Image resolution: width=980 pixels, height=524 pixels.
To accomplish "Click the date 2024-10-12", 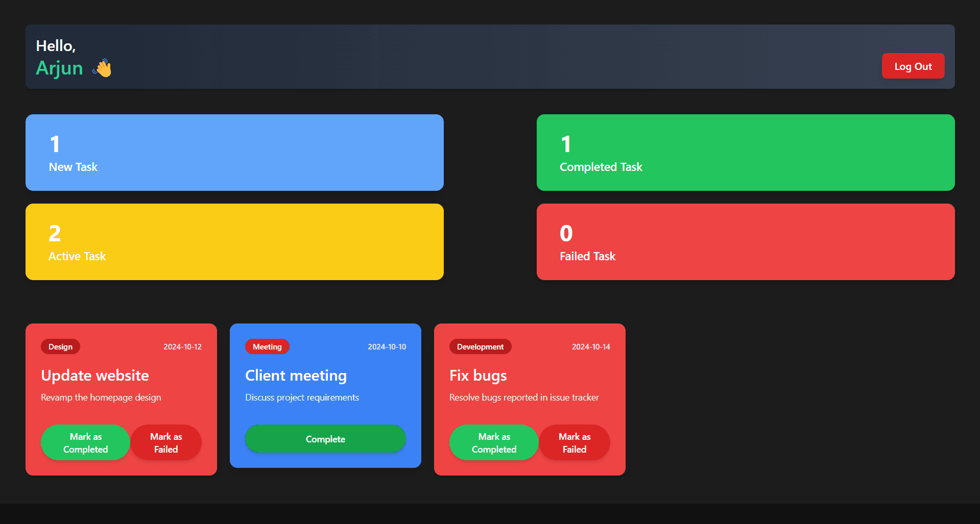I will coord(182,346).
